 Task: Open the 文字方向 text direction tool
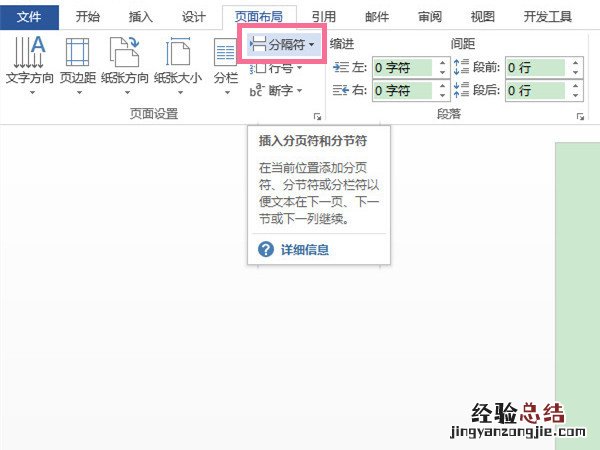[x=29, y=60]
